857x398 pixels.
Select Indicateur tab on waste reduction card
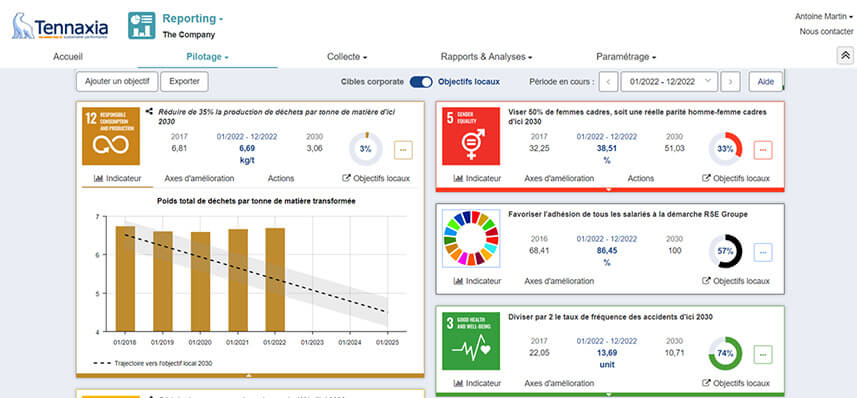tap(118, 178)
